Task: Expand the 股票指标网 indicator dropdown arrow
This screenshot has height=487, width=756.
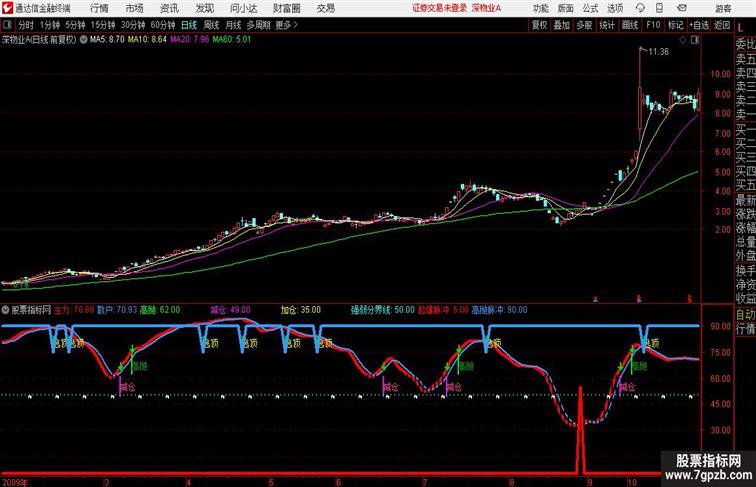Action: tap(5, 310)
